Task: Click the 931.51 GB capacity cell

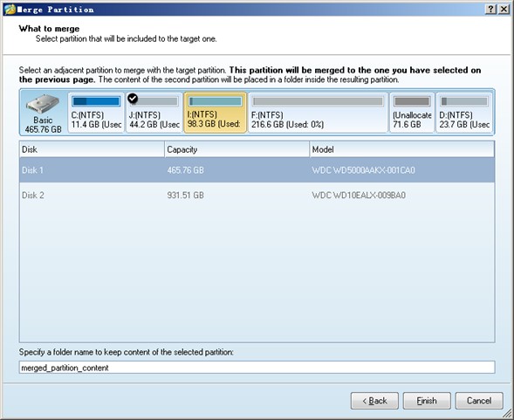Action: [x=186, y=196]
